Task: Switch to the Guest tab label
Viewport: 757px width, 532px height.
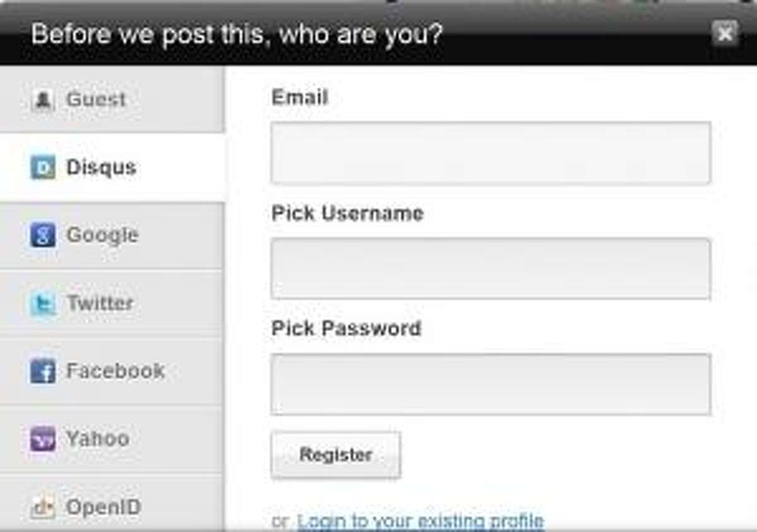Action: [96, 100]
